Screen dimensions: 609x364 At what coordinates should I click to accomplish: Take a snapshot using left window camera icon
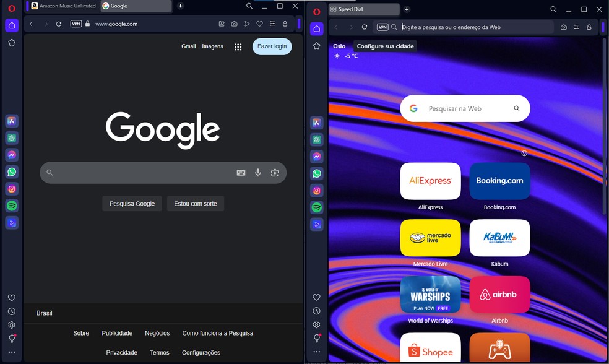(x=234, y=24)
